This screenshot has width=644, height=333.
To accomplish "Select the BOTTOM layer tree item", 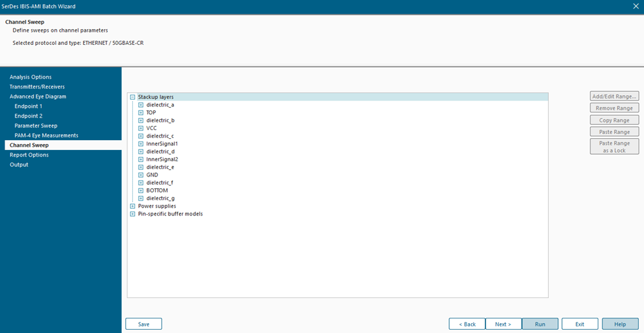I will [157, 191].
